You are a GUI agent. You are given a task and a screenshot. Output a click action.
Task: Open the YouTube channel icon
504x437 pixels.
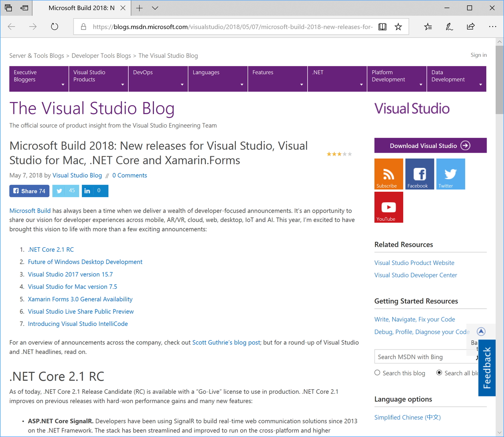[388, 207]
